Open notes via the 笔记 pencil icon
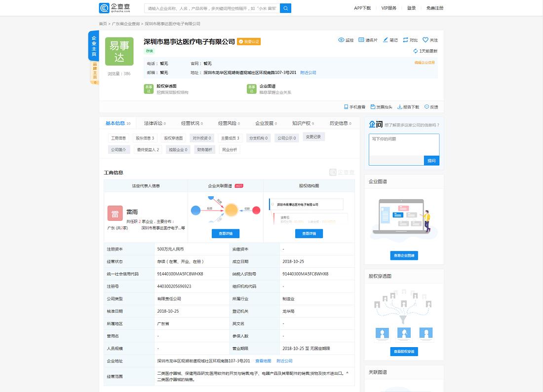 click(x=386, y=39)
